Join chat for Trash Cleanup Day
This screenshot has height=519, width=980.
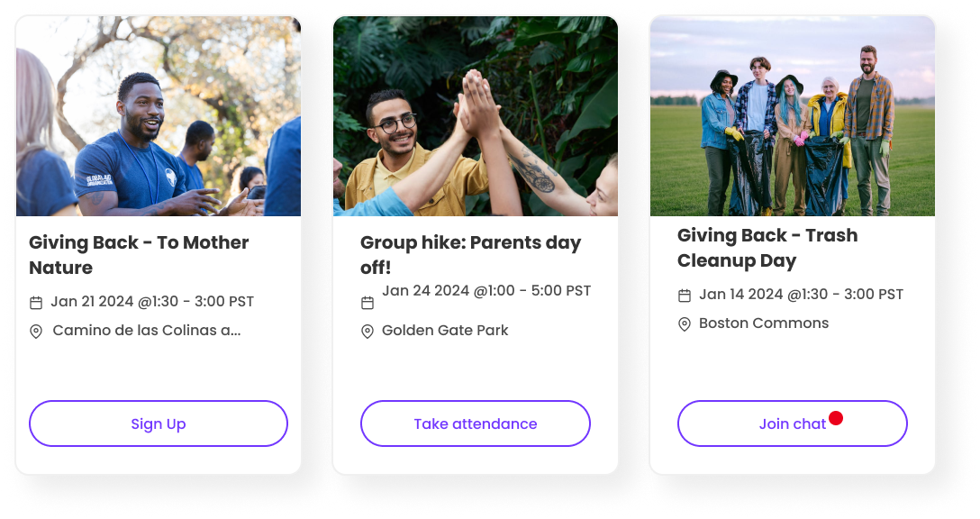792,423
